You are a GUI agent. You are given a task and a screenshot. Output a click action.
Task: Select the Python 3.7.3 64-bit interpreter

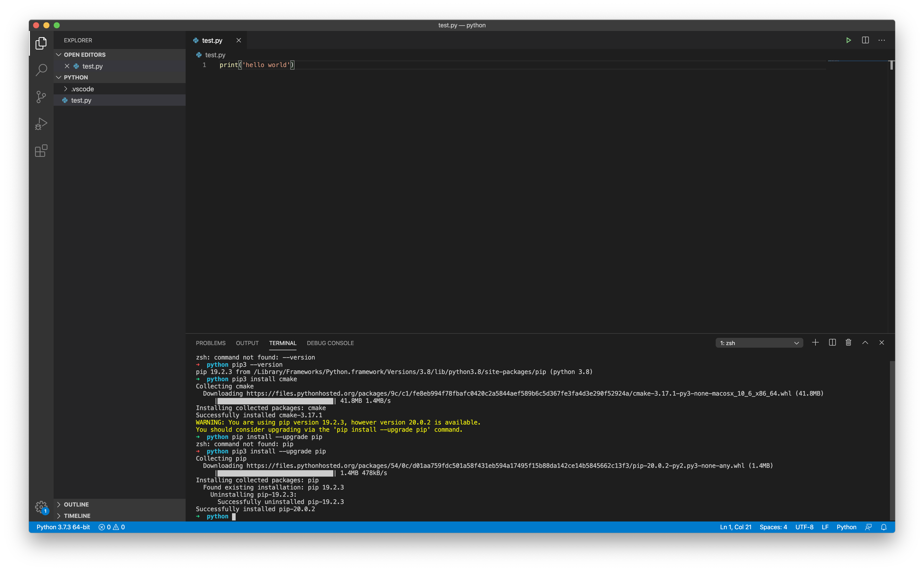[63, 527]
